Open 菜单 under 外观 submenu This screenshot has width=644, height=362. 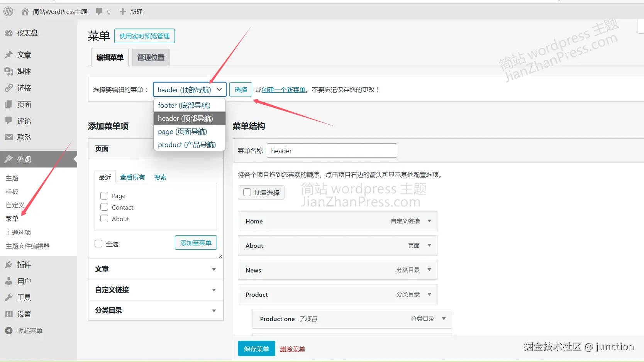coord(12,218)
